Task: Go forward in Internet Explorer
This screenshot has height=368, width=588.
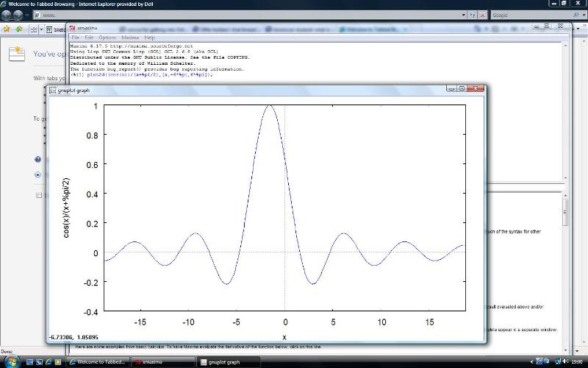Action: 18,15
